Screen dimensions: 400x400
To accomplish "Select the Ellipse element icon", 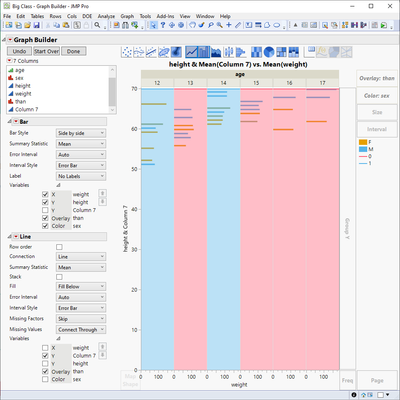I will [164, 52].
